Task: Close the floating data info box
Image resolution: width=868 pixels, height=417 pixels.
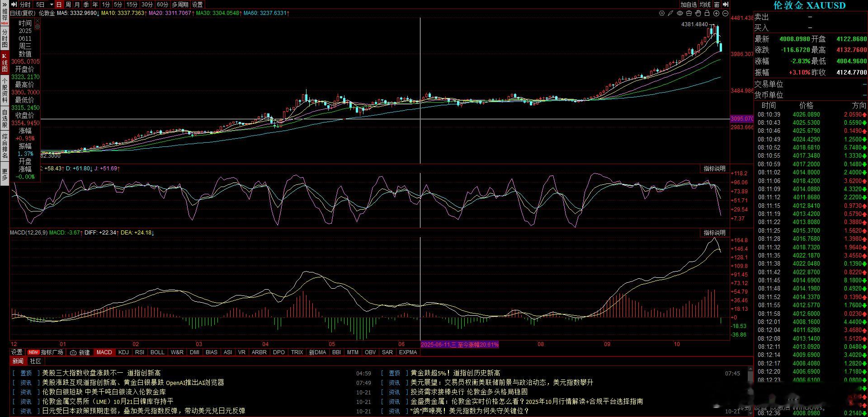Action: pyautogui.click(x=37, y=21)
